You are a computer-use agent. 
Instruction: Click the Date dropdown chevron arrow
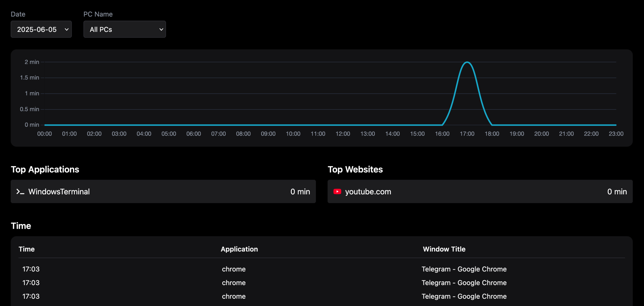(x=67, y=29)
